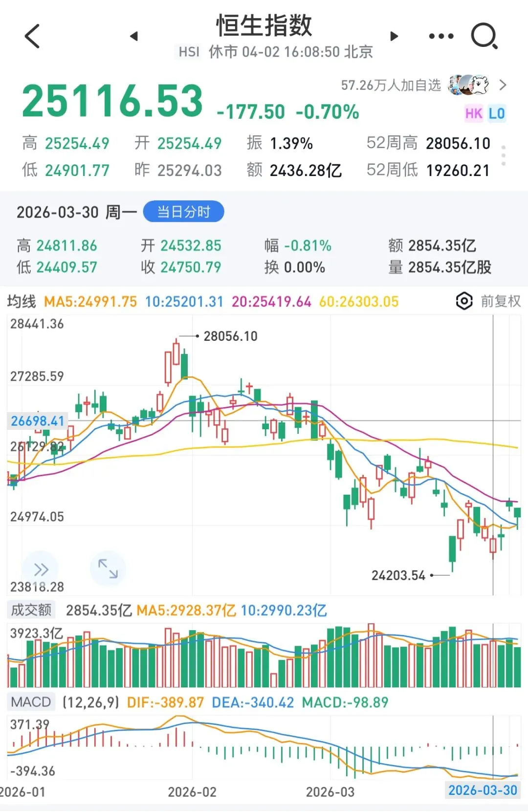
Task: Go back with the left arrow icon
Action: point(32,36)
